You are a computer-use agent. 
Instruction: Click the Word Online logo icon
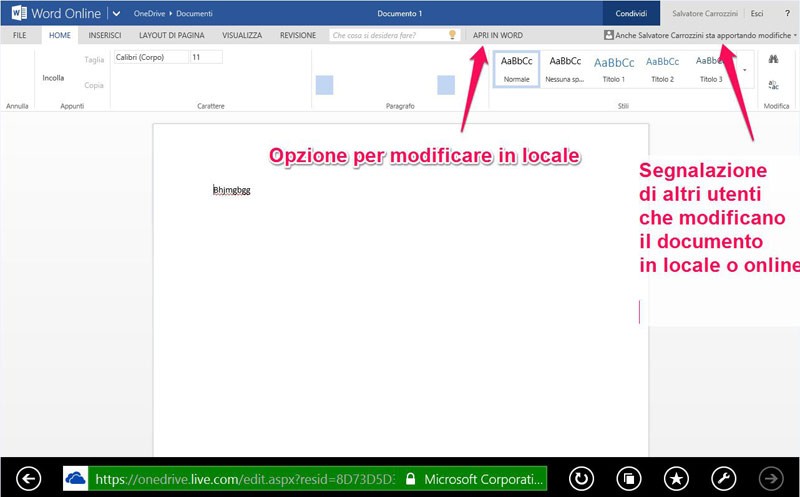coord(17,14)
